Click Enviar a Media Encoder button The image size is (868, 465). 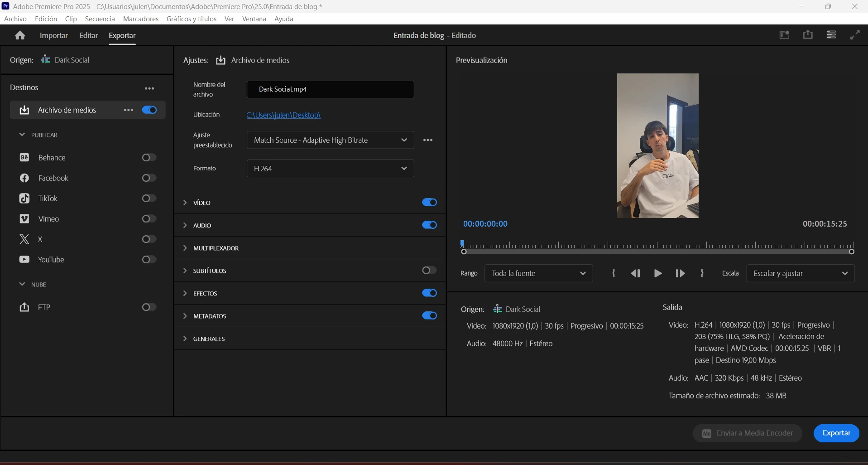[747, 433]
